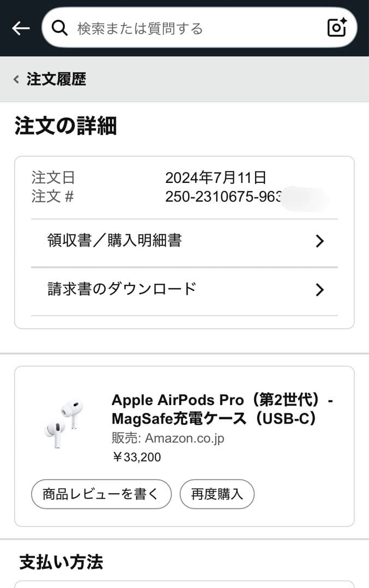Tap inside the search input field
Image resolution: width=369 pixels, height=588 pixels.
(x=164, y=28)
